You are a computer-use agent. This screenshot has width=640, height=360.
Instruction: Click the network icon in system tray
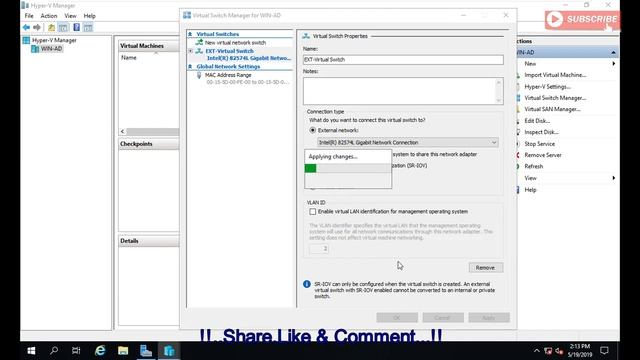548,351
